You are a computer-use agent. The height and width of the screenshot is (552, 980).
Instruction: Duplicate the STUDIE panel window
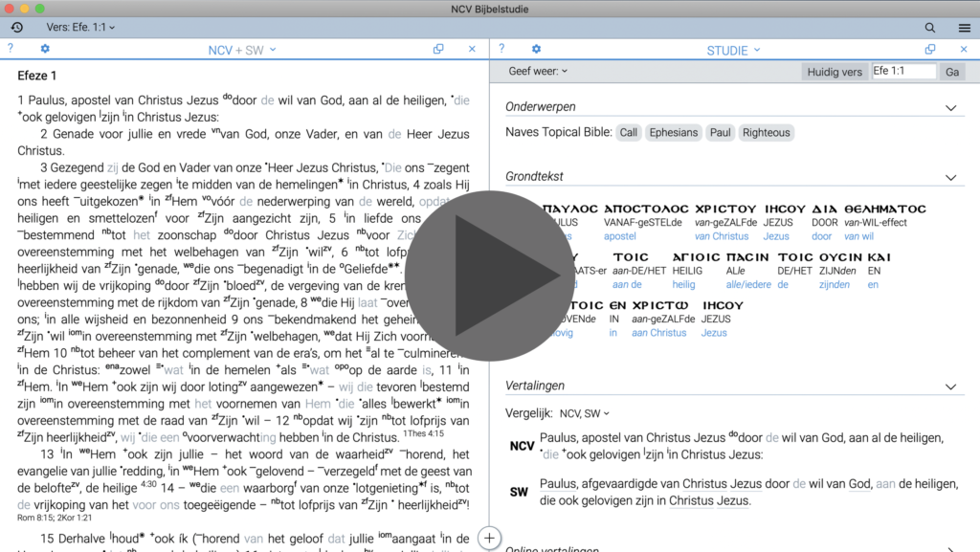(x=930, y=48)
